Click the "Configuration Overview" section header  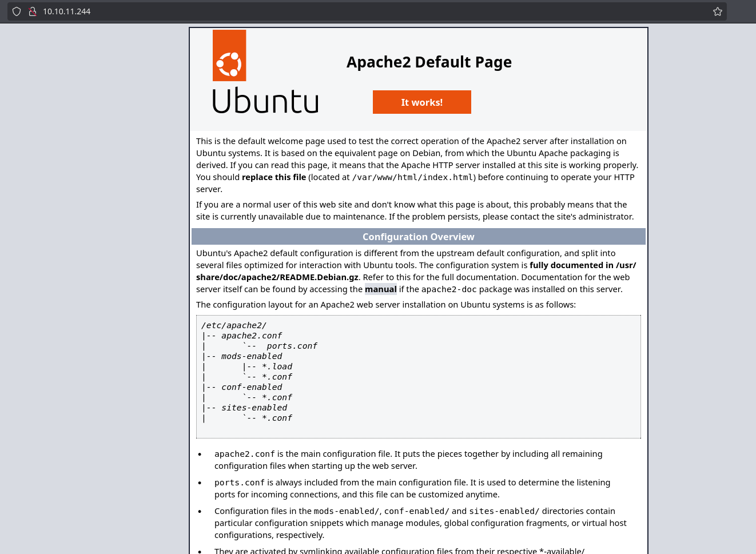pos(419,237)
